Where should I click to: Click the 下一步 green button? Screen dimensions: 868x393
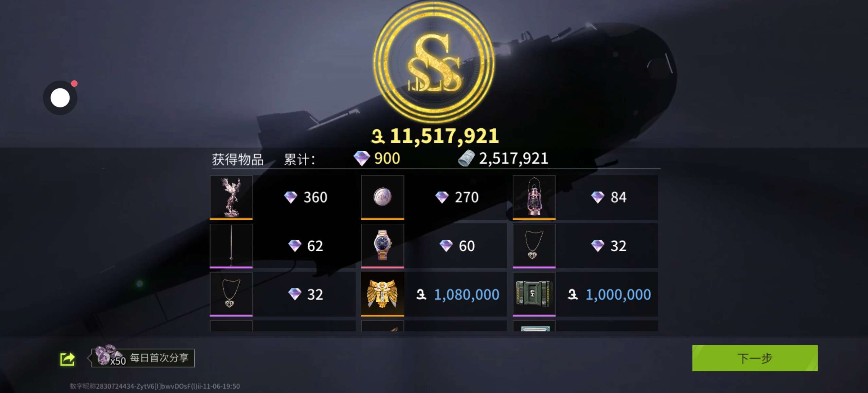point(754,358)
